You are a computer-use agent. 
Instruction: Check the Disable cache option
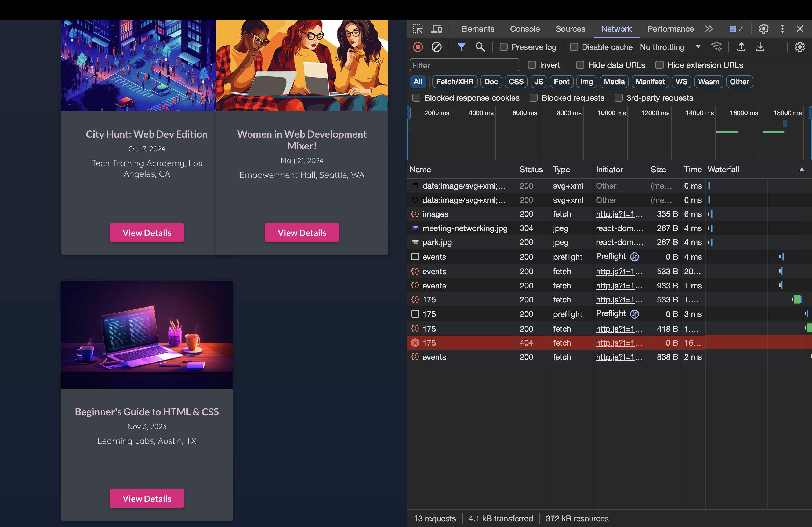click(574, 47)
